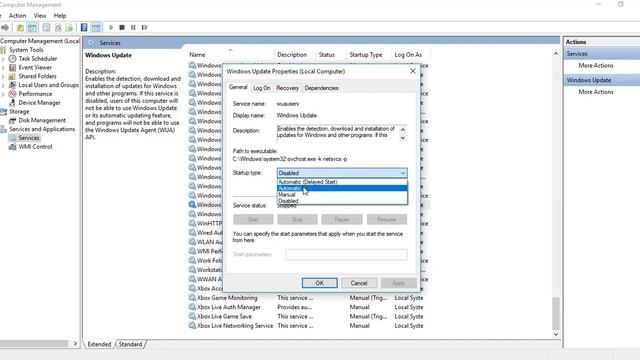The height and width of the screenshot is (360, 640).
Task: Click the Up One Level folder icon
Action: tap(20, 27)
